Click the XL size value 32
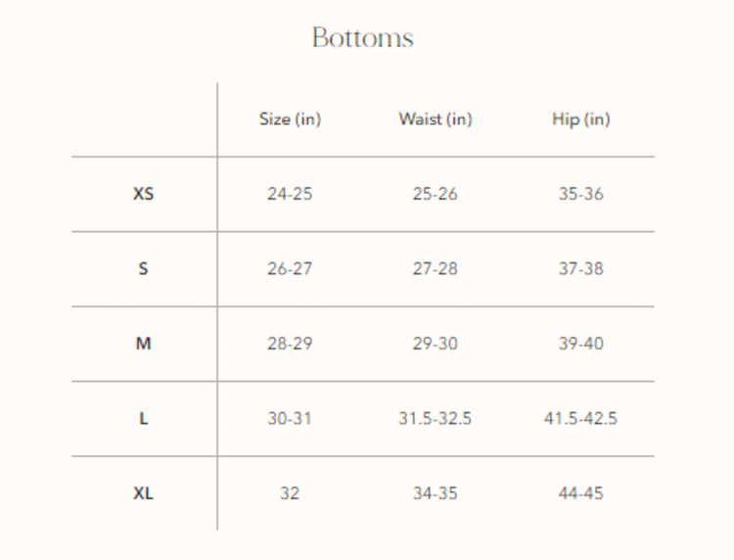The height and width of the screenshot is (560, 734). click(290, 493)
